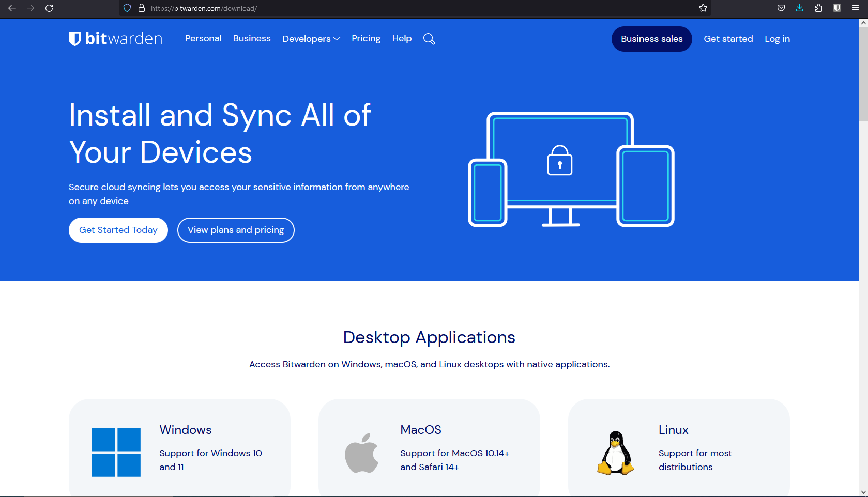Bookmark this page with the star icon

coord(703,8)
